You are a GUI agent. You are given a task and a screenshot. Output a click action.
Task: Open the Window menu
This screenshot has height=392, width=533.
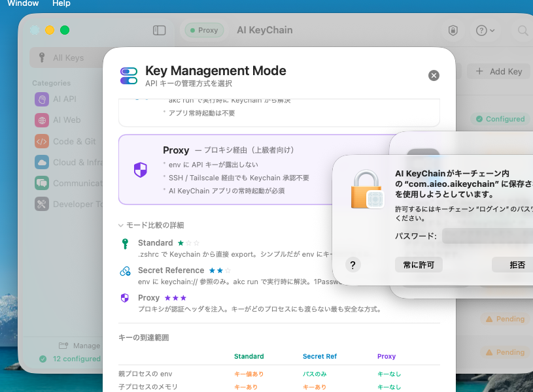(x=23, y=4)
